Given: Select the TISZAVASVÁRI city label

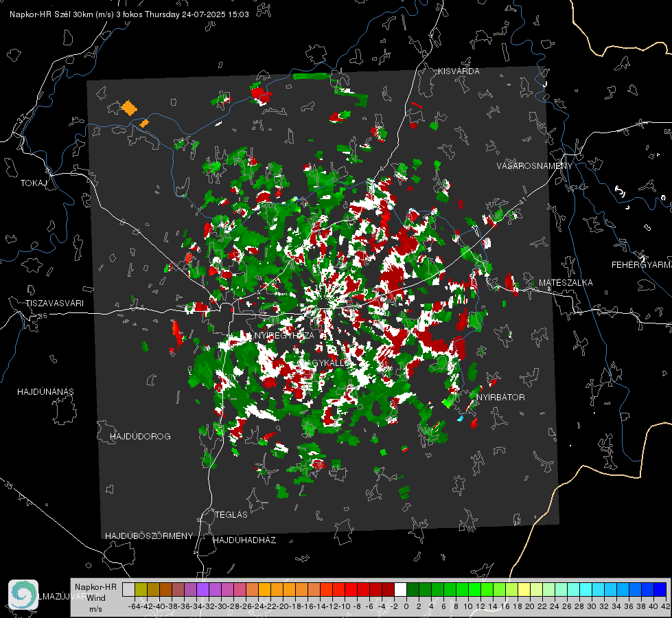Looking at the screenshot, I should pos(54,304).
